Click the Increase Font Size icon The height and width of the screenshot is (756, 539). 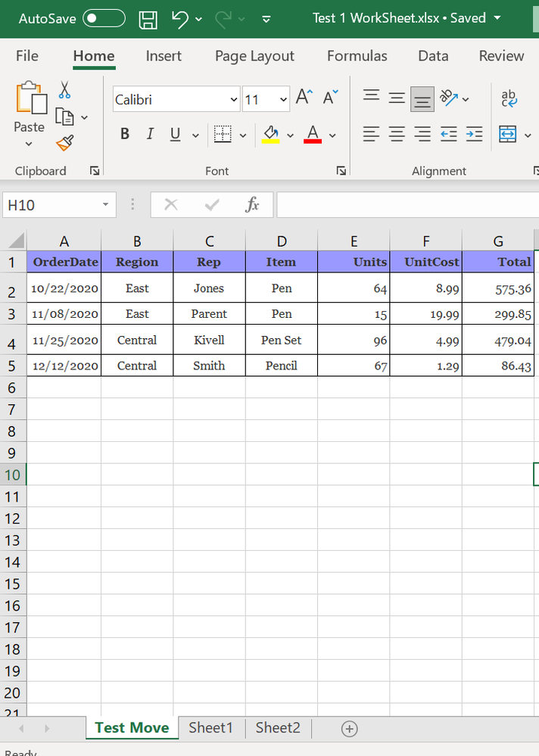click(x=304, y=98)
